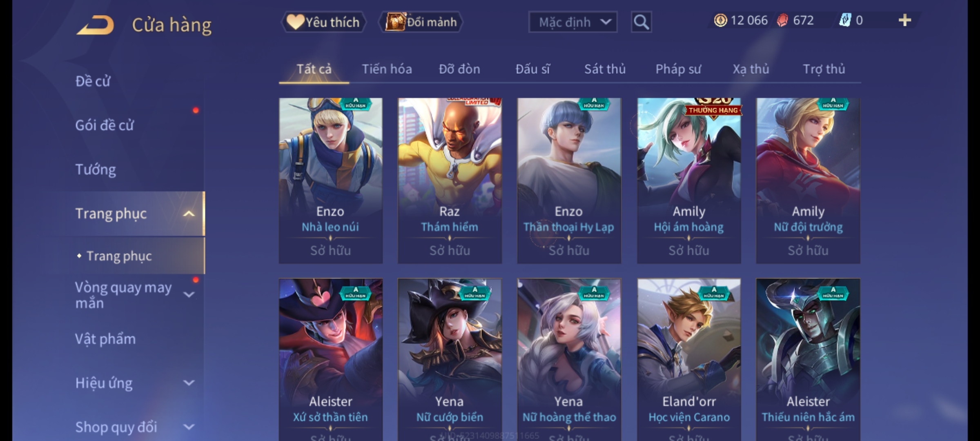
Task: Expand Shop quy đổi section
Action: coord(189,427)
